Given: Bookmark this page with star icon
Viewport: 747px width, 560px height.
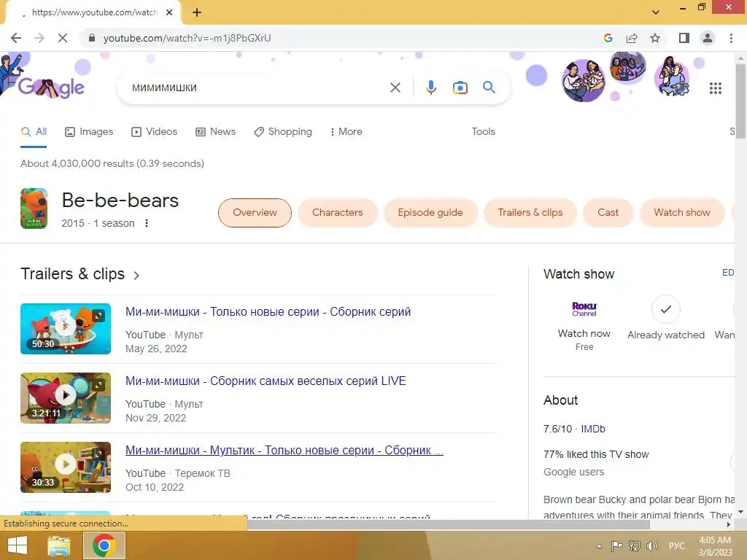Looking at the screenshot, I should tap(655, 38).
